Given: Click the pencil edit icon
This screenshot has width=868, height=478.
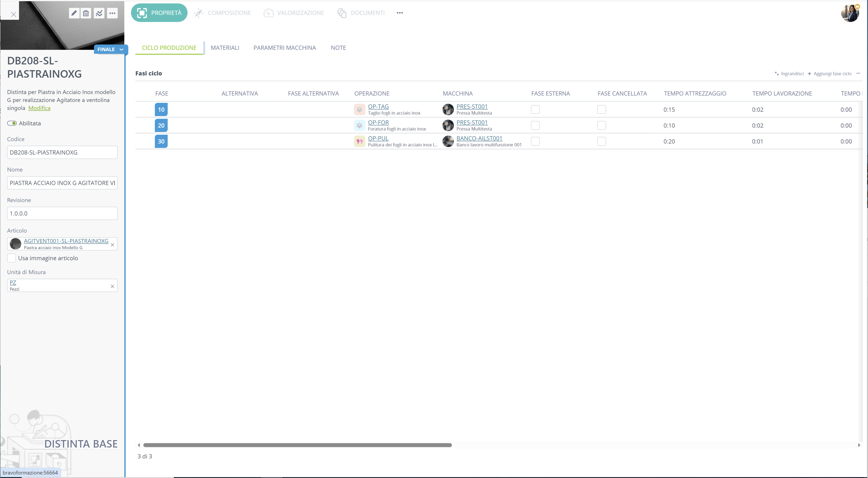Looking at the screenshot, I should pyautogui.click(x=74, y=13).
